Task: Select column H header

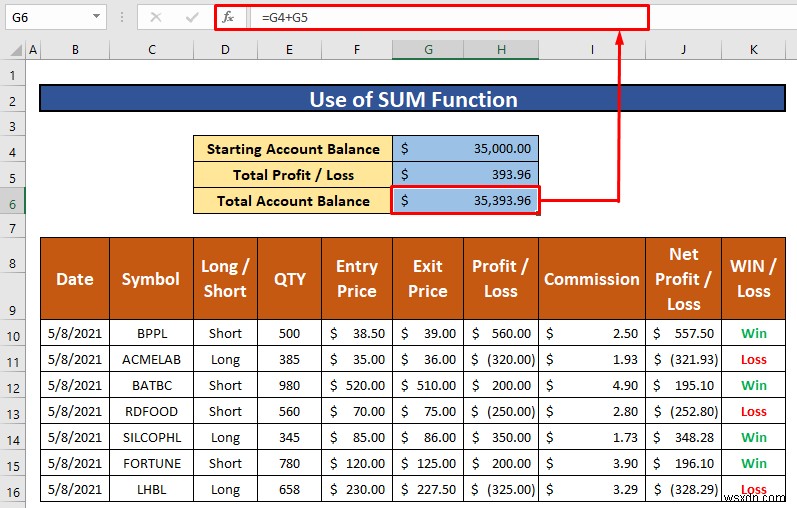Action: (501, 50)
